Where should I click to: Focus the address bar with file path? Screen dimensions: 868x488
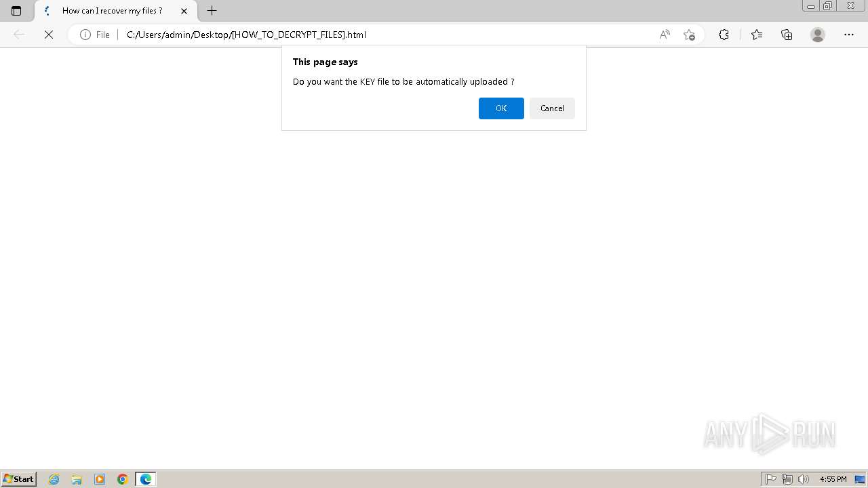[x=387, y=35]
